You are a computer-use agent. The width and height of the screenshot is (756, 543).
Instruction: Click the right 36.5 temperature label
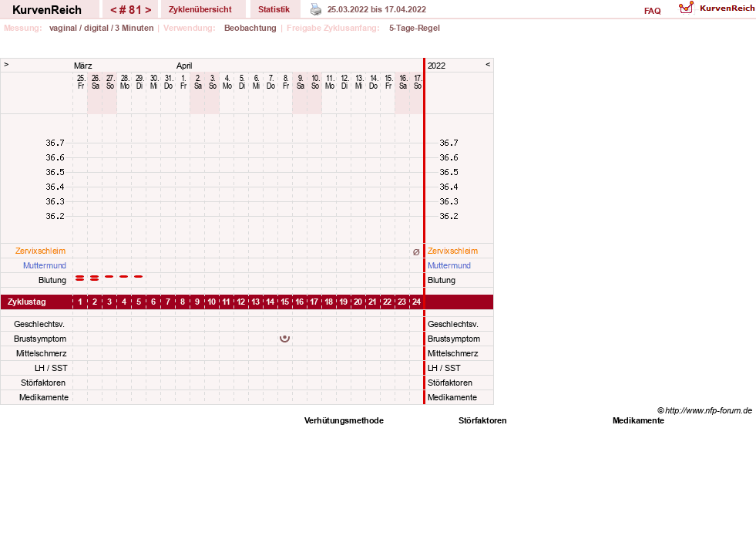(x=449, y=172)
